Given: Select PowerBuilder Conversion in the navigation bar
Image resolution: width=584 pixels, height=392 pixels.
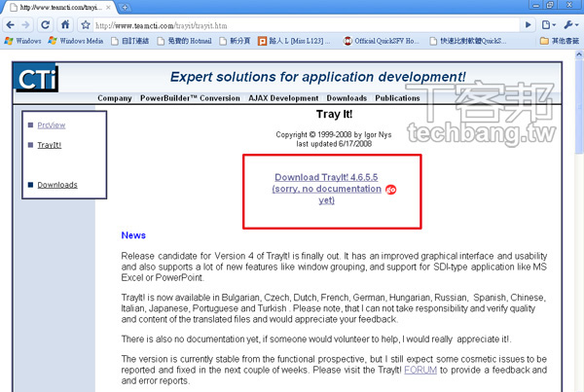Looking at the screenshot, I should tap(189, 98).
